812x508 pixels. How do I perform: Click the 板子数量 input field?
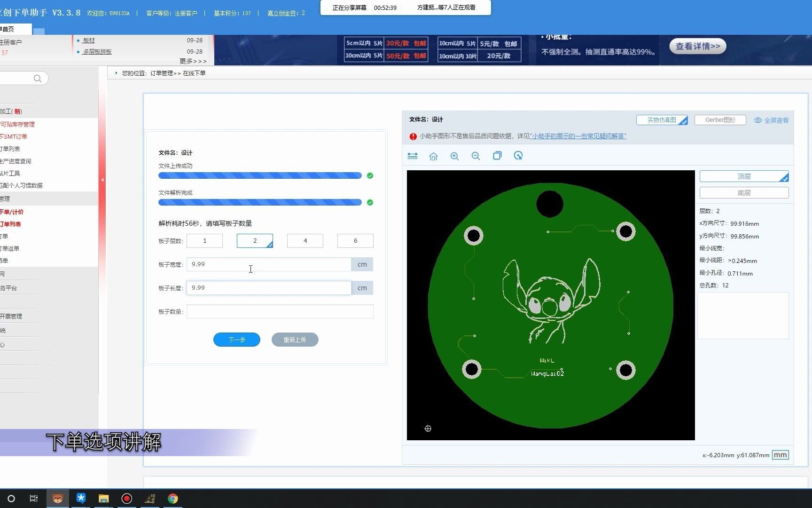[x=280, y=311]
